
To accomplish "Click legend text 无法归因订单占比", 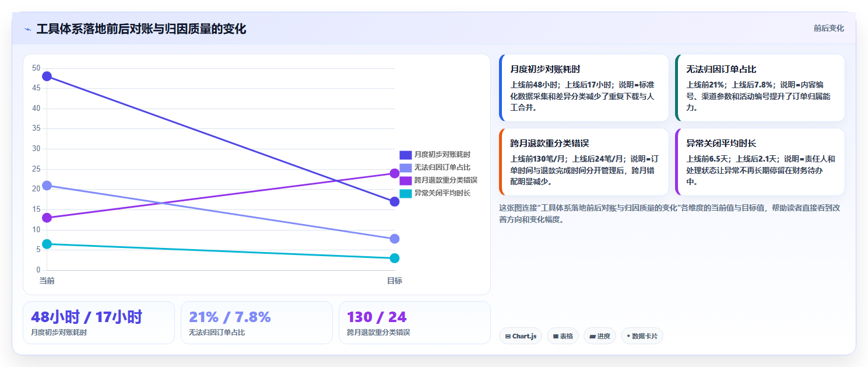I will click(442, 167).
